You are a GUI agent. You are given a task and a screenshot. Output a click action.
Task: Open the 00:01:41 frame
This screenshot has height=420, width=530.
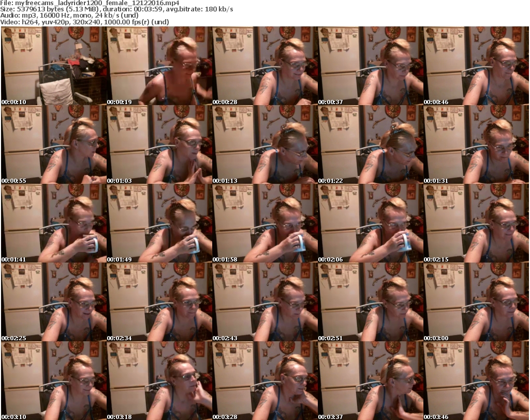point(54,224)
